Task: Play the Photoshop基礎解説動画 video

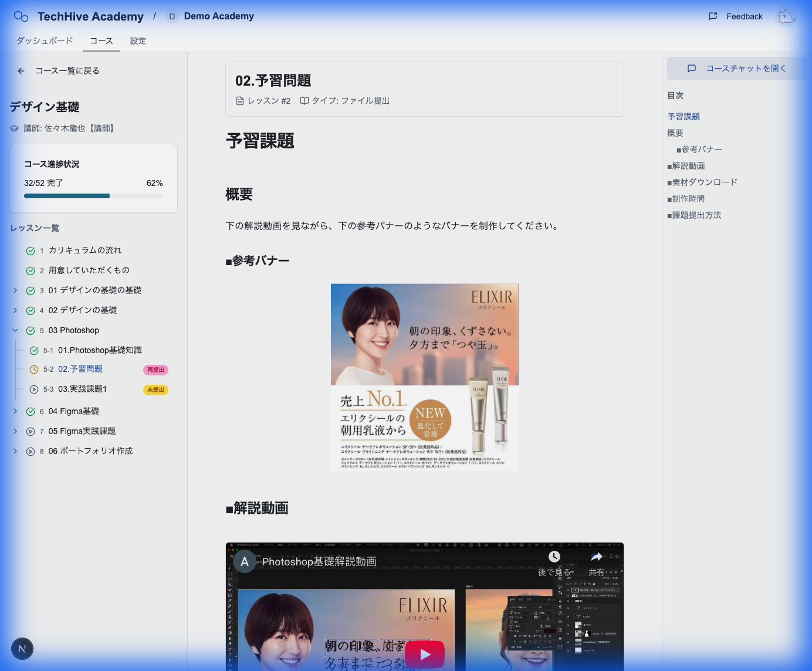Action: [x=425, y=654]
